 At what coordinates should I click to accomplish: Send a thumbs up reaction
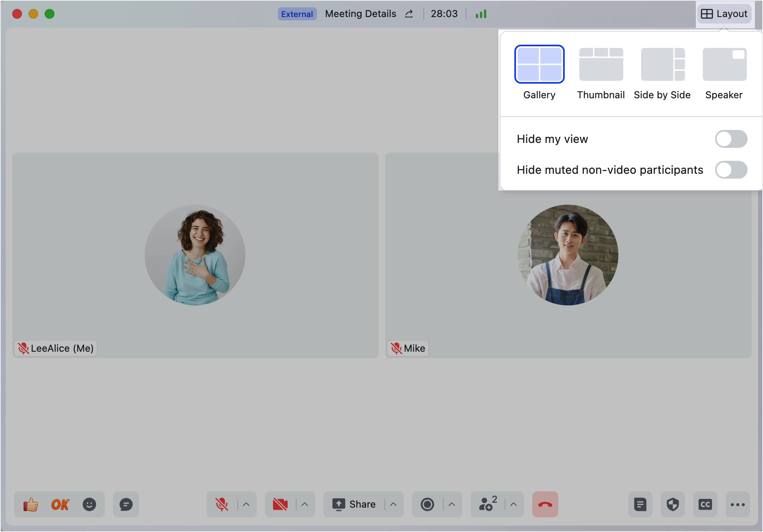click(30, 504)
